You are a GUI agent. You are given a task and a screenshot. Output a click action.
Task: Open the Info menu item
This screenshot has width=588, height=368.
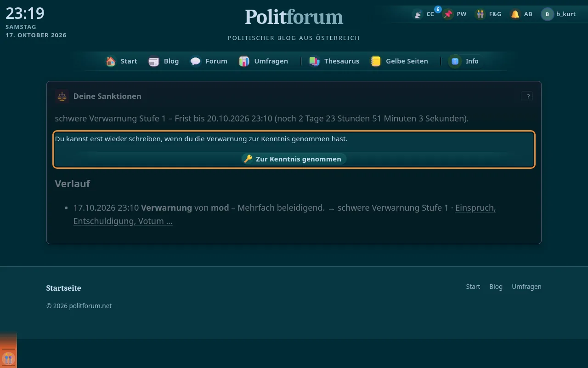click(x=465, y=61)
